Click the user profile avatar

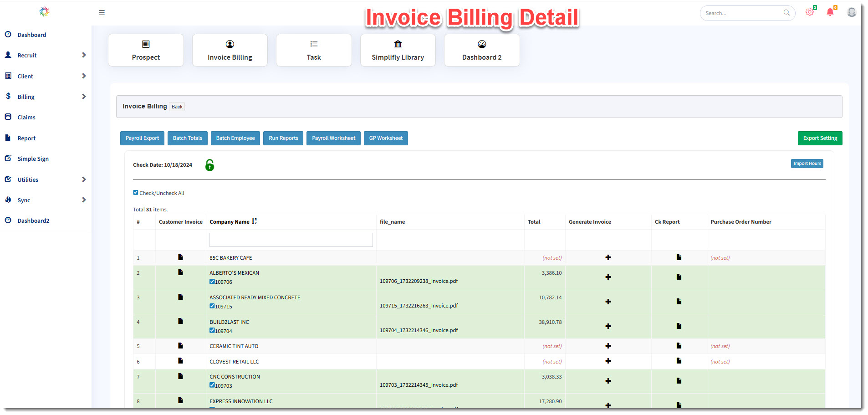851,12
